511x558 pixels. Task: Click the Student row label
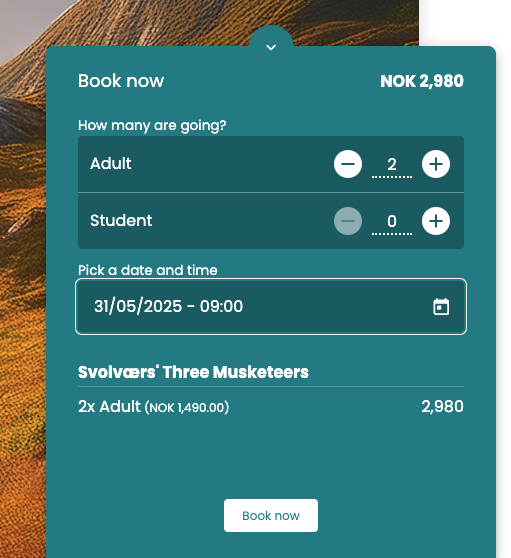click(121, 221)
